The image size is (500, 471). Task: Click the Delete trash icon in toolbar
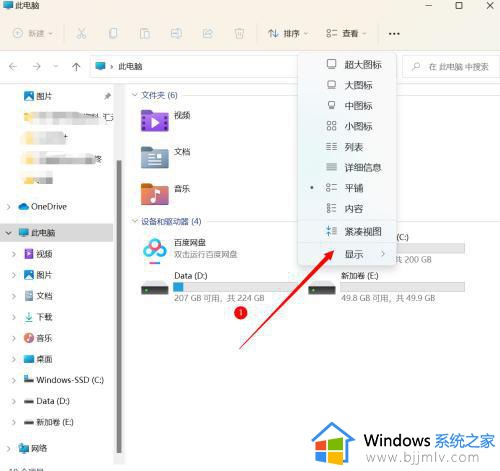point(239,33)
